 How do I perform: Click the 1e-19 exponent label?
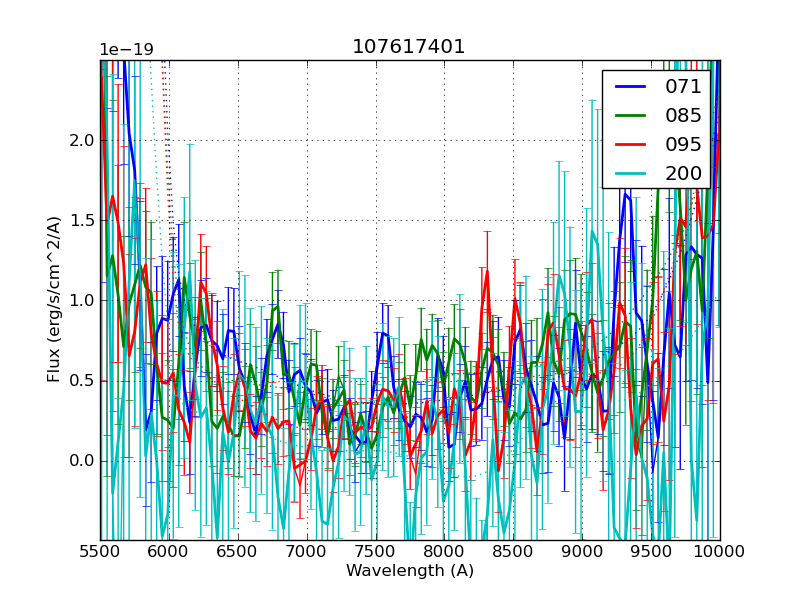pyautogui.click(x=126, y=50)
